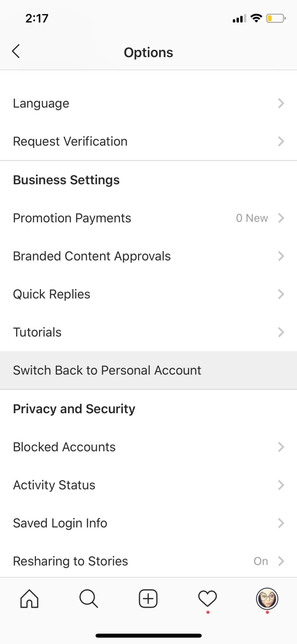The width and height of the screenshot is (297, 644).
Task: Expand the Request Verification chevron
Action: pos(281,141)
